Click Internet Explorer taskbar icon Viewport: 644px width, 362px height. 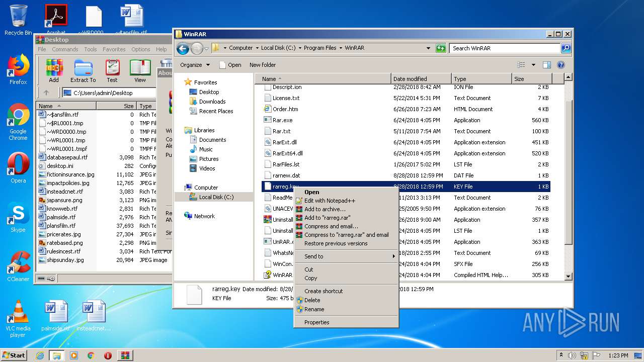(x=40, y=355)
